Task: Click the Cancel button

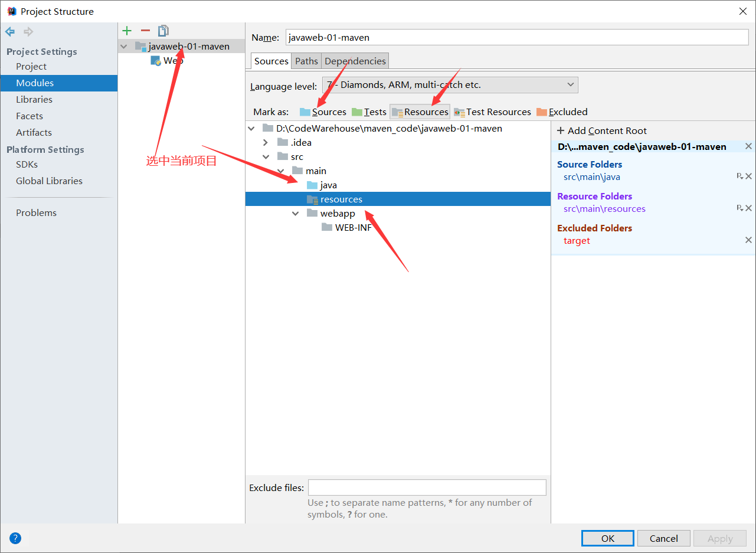Action: pos(663,538)
